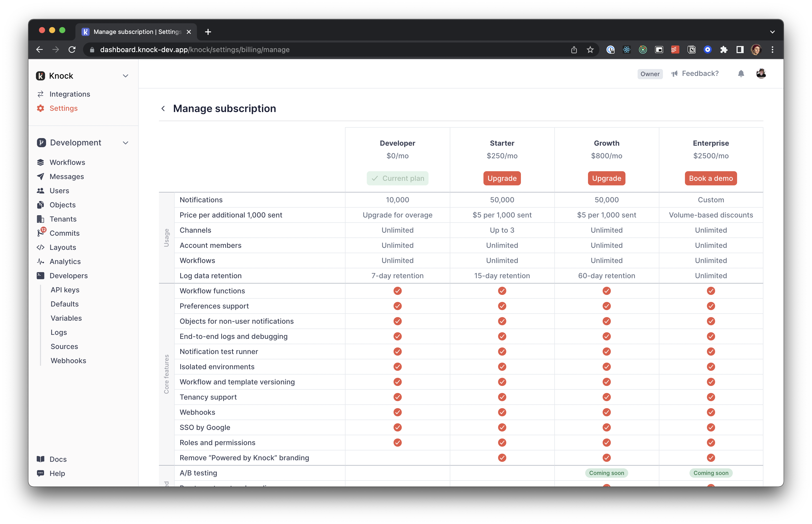812x524 pixels.
Task: Select the Layouts sidebar icon
Action: coord(40,247)
